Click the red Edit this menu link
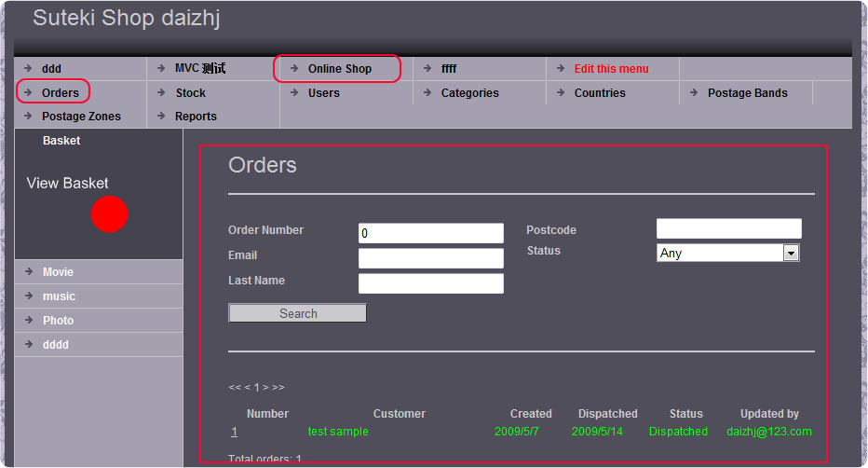 coord(611,68)
